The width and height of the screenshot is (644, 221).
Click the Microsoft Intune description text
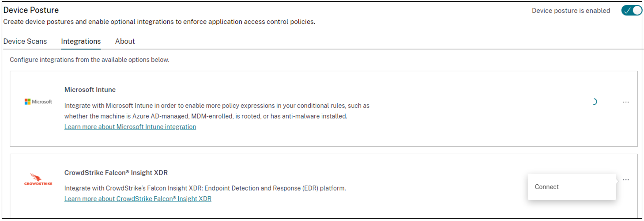(x=216, y=111)
